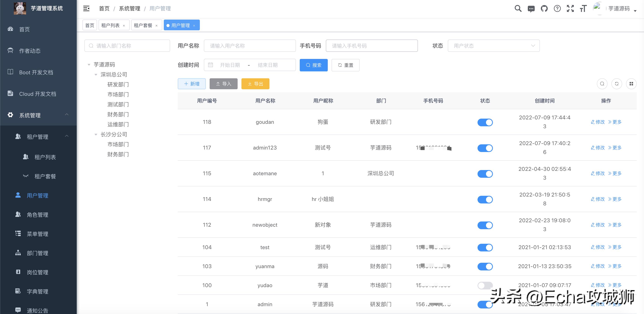
Task: Click the 请输入用户名称 input field
Action: click(x=250, y=45)
